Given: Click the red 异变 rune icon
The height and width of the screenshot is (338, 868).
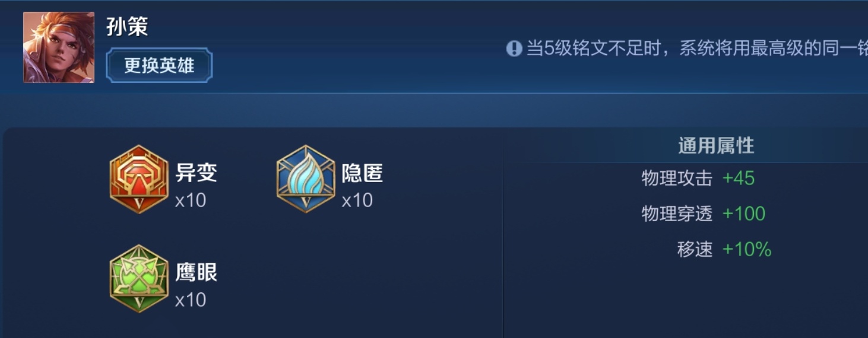Looking at the screenshot, I should tap(139, 179).
